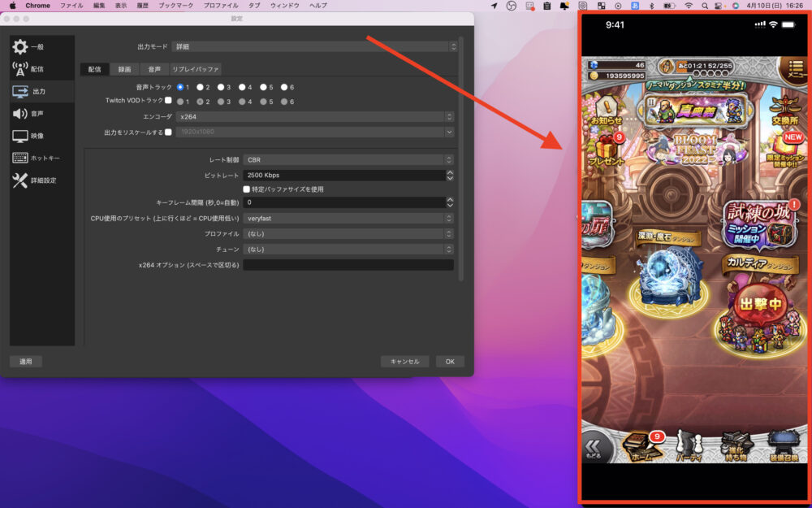
Task: Click the Spotlight search icon in menu bar
Action: pyautogui.click(x=704, y=6)
